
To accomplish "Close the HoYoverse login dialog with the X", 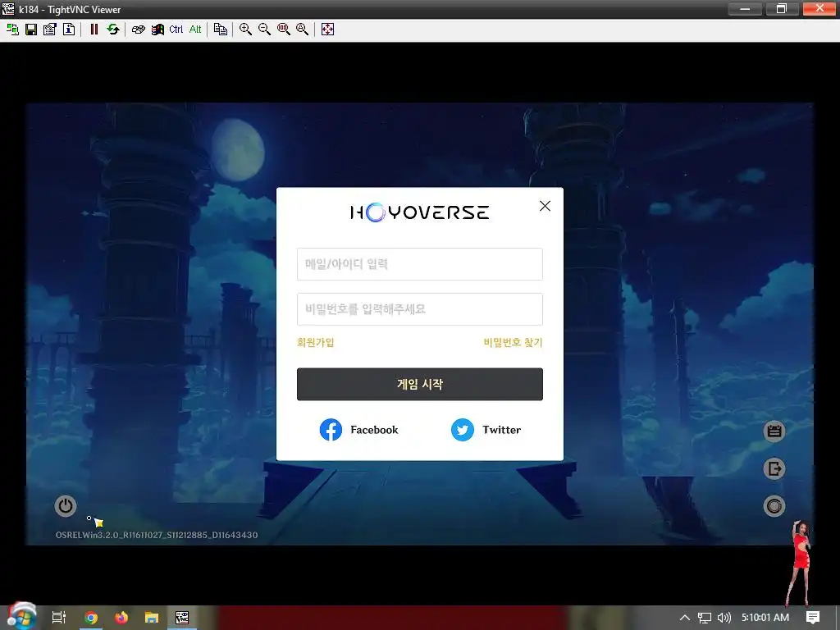I will click(545, 206).
